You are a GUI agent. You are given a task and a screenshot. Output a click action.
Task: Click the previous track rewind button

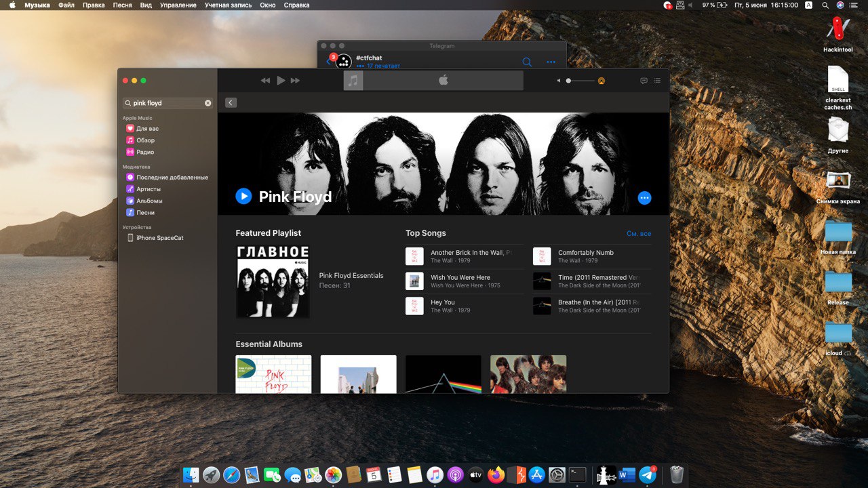(265, 81)
